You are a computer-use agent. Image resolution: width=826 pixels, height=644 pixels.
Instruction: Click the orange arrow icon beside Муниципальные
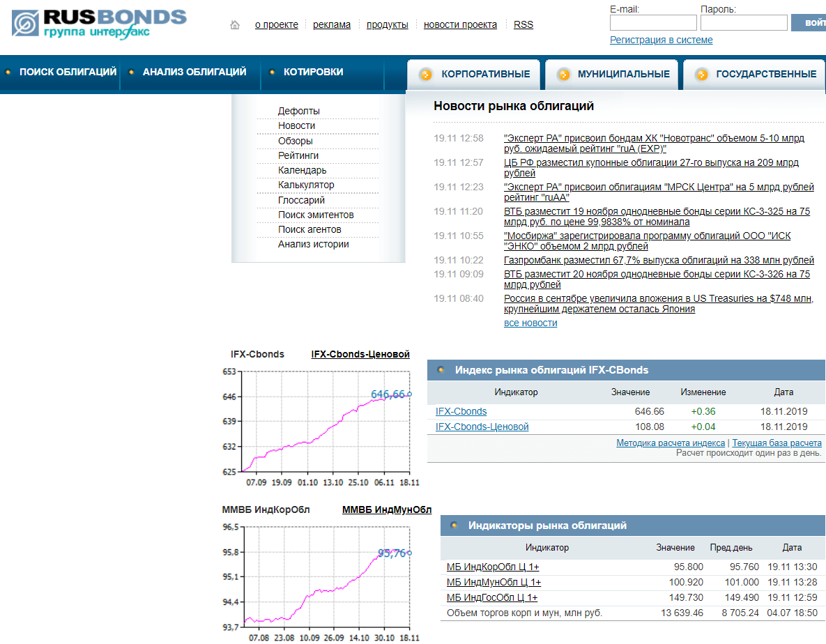click(x=562, y=75)
